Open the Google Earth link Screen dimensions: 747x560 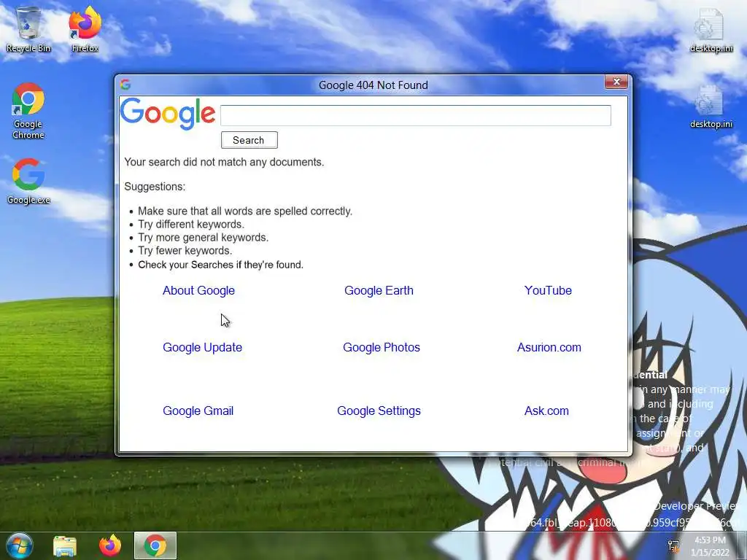tap(379, 290)
